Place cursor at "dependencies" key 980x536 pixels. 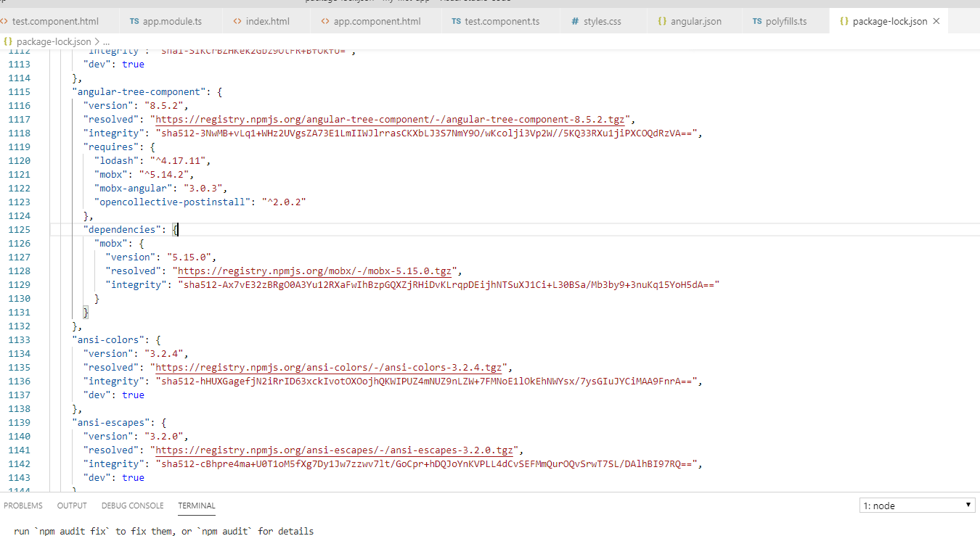click(122, 229)
